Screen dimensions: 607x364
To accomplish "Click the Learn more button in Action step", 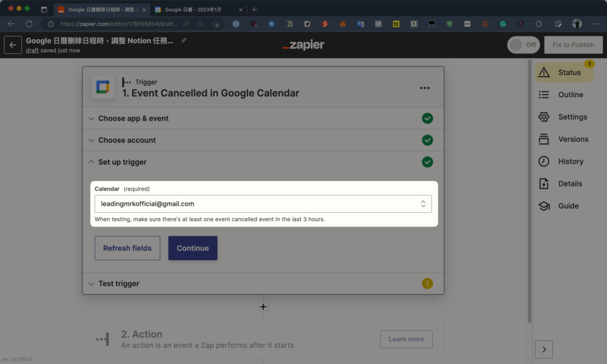I will [406, 339].
